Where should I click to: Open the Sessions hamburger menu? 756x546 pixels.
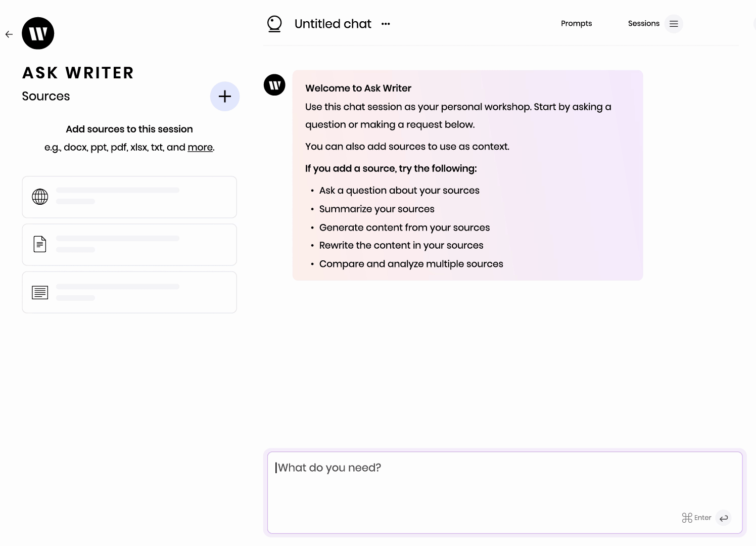coord(674,24)
